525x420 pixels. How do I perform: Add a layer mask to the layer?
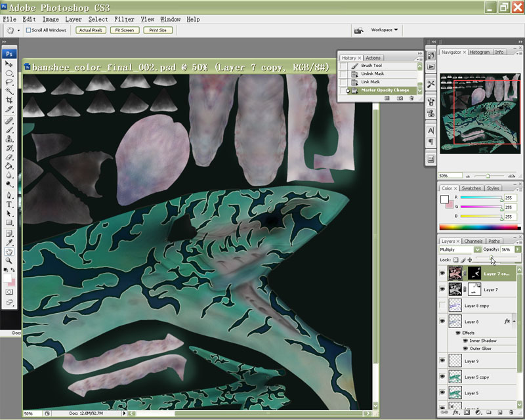tap(467, 412)
